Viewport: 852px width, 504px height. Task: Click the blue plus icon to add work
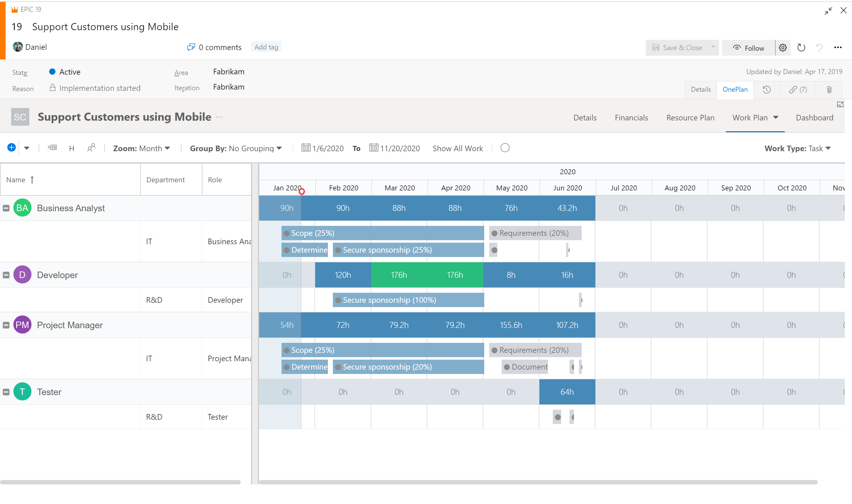(x=11, y=148)
